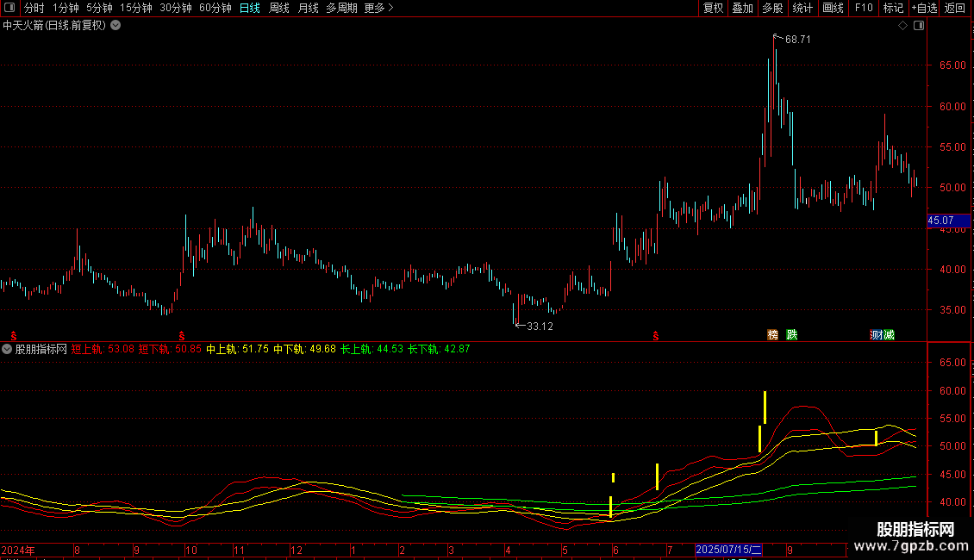Image resolution: width=974 pixels, height=560 pixels.
Task: Click the 短下轨: 50.85 indicator value
Action: tap(170, 349)
